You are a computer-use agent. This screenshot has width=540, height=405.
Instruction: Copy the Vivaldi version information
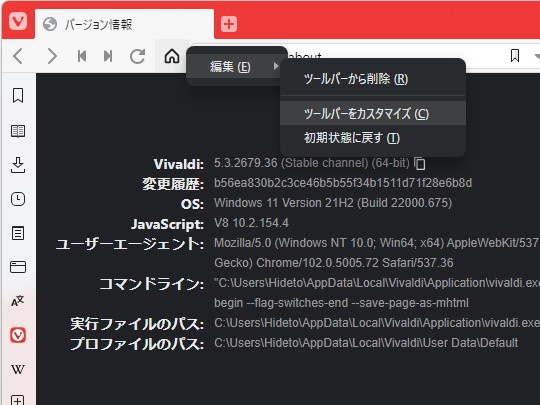click(420, 163)
